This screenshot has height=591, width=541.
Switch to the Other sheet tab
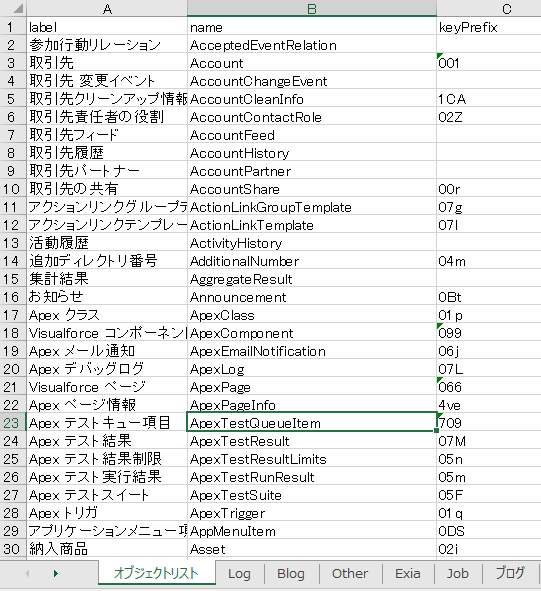coord(350,573)
